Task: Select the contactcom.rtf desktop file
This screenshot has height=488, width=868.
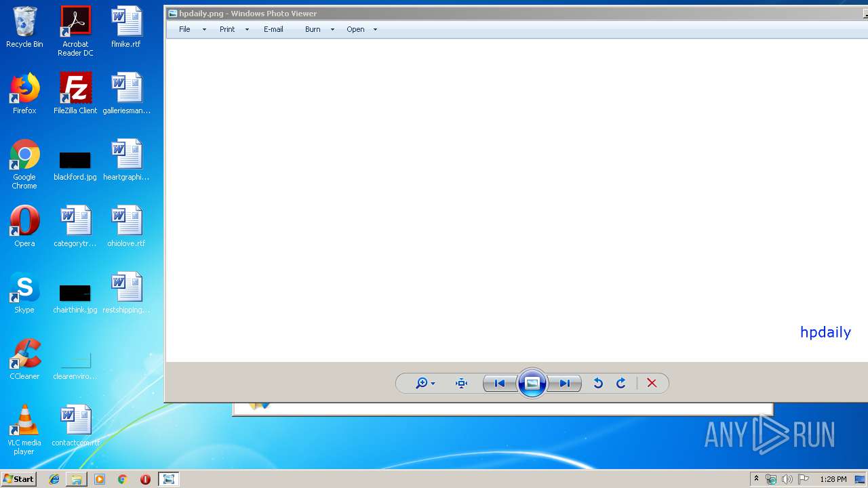Action: tap(75, 426)
